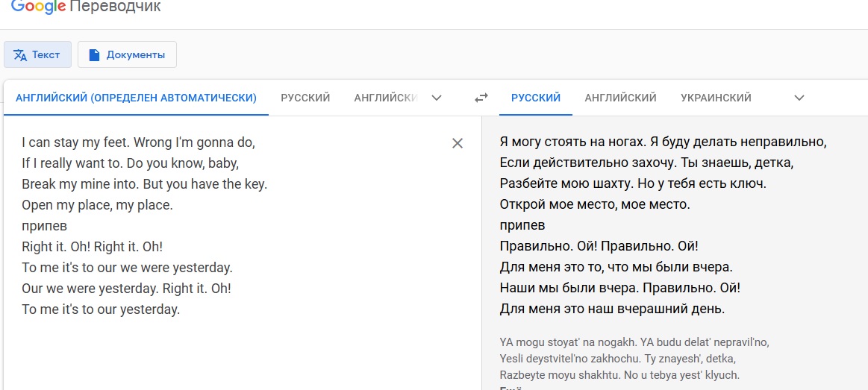Expand the target language list chevron
The width and height of the screenshot is (868, 390).
point(799,98)
